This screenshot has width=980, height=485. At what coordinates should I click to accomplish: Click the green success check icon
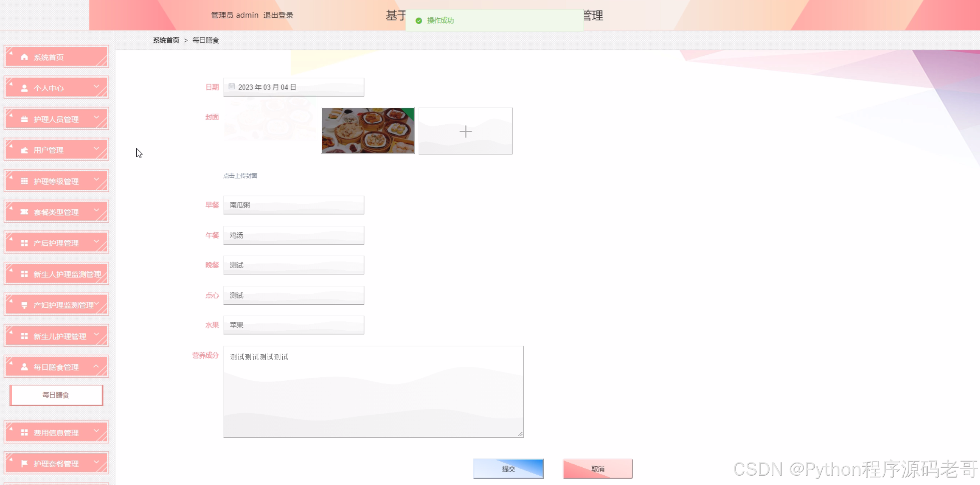point(419,21)
